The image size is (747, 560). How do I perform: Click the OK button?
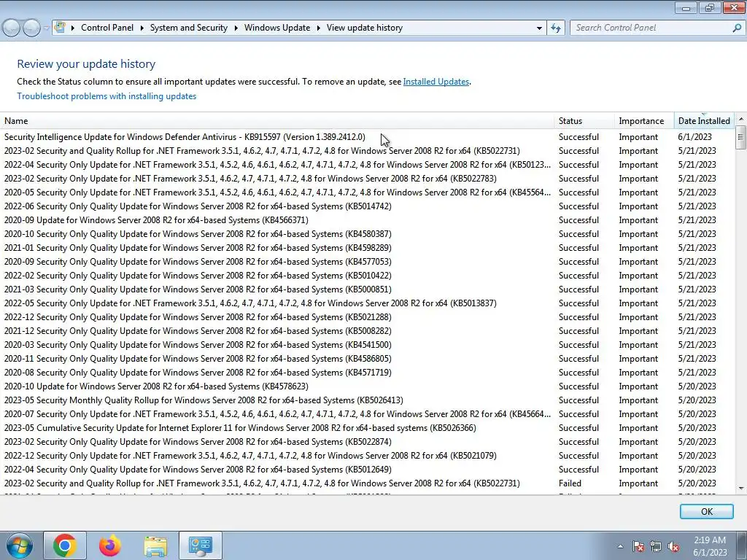point(706,511)
